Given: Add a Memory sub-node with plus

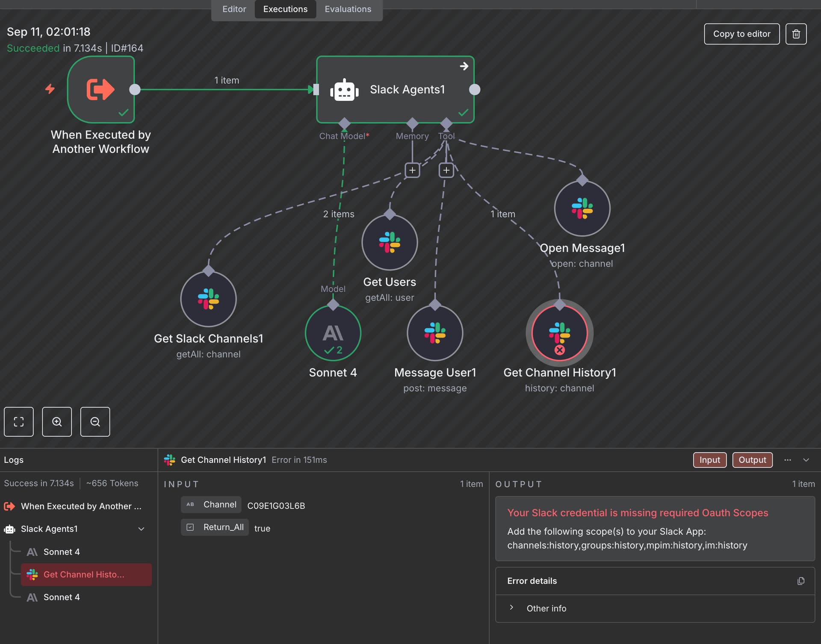Looking at the screenshot, I should coord(412,170).
